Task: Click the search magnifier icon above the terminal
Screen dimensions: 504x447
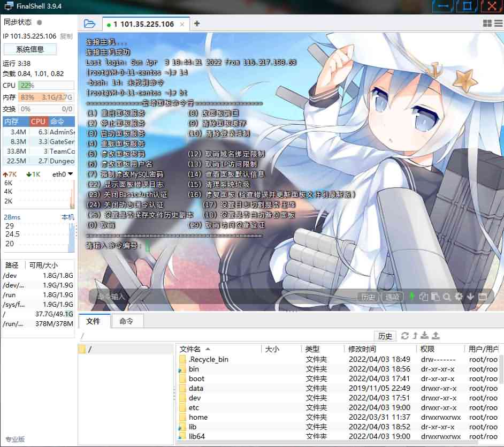Action: [x=446, y=297]
